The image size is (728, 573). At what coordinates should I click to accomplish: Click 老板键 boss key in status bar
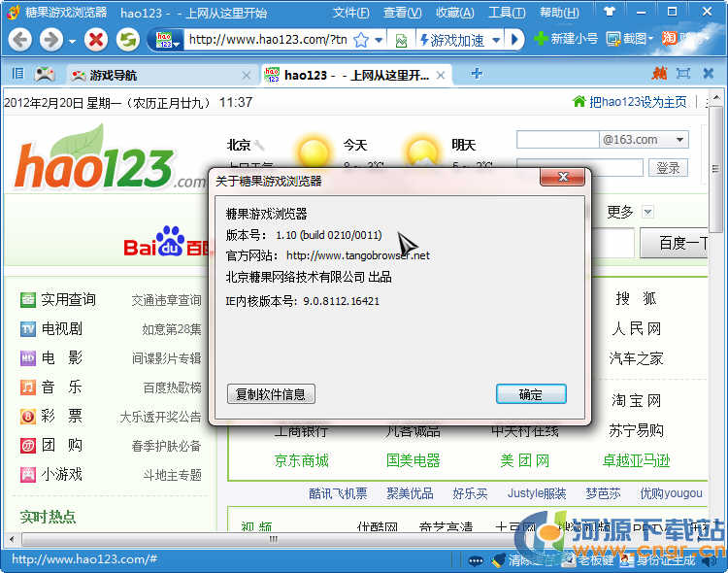point(588,560)
